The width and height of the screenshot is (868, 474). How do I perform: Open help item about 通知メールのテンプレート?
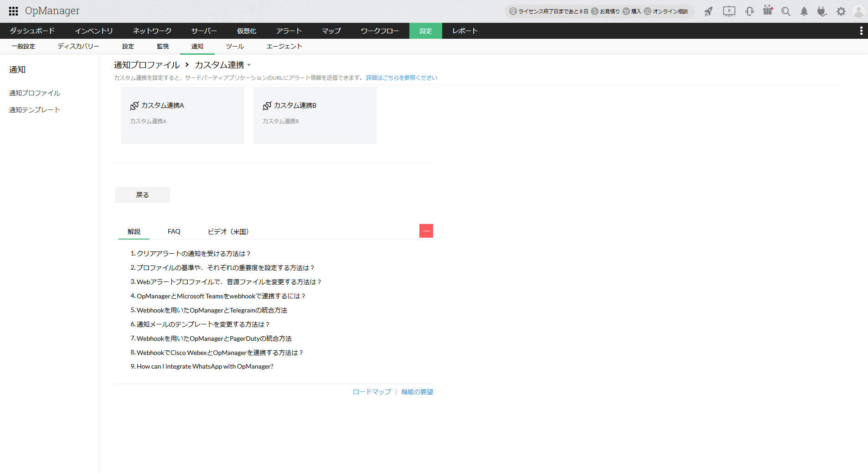[204, 324]
